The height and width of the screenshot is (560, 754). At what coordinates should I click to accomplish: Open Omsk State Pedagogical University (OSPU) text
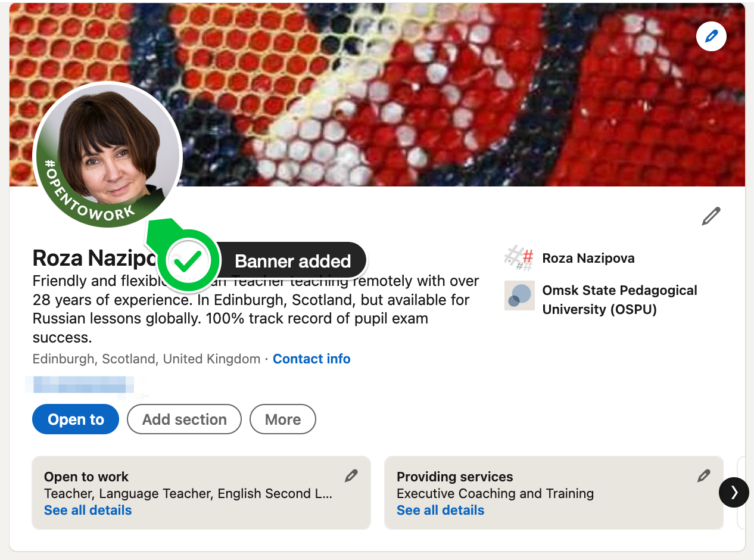[x=619, y=300]
